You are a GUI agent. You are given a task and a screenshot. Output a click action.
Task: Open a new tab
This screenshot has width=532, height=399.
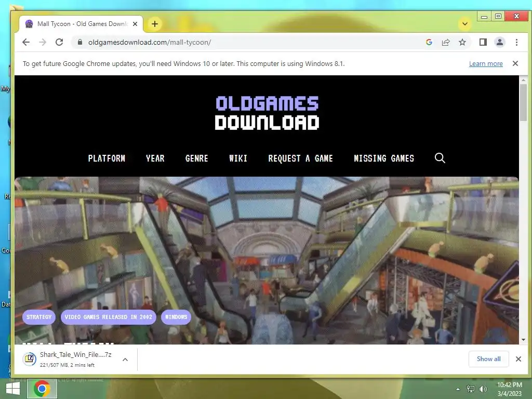click(x=155, y=24)
